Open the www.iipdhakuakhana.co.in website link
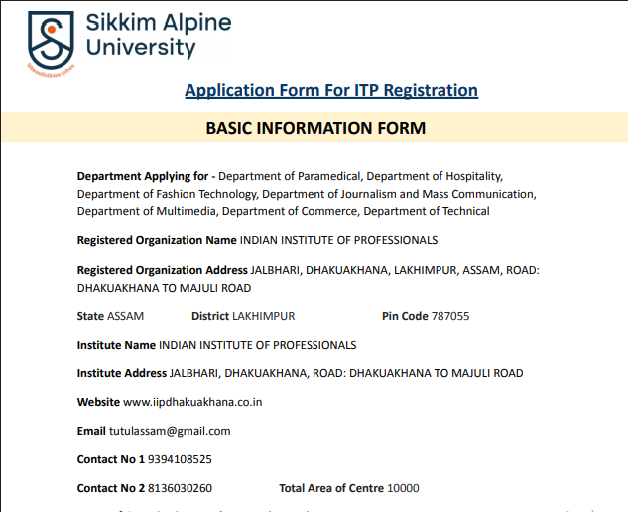628x512 pixels. tap(193, 402)
